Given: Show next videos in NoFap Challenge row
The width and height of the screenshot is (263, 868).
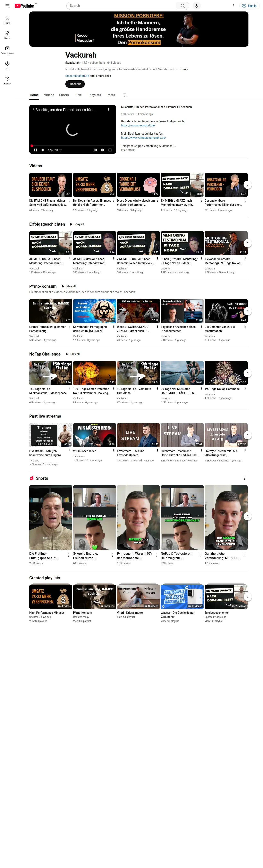Looking at the screenshot, I should (x=247, y=373).
